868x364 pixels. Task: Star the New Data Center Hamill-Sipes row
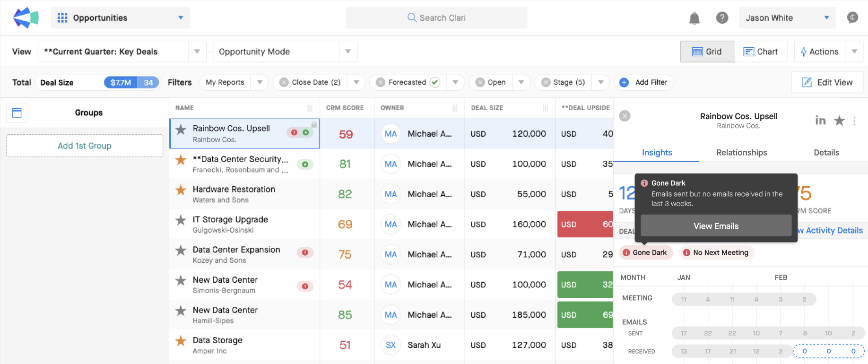click(x=181, y=311)
